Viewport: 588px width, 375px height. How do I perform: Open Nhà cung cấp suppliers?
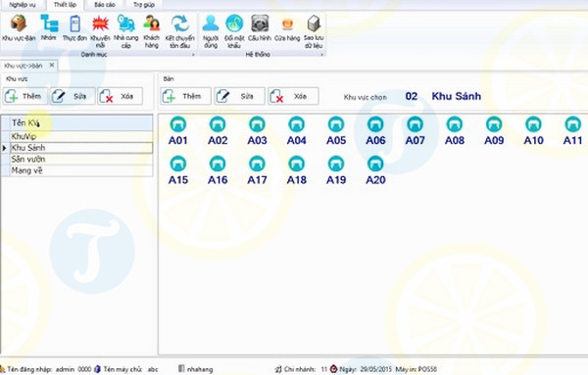coord(126,31)
